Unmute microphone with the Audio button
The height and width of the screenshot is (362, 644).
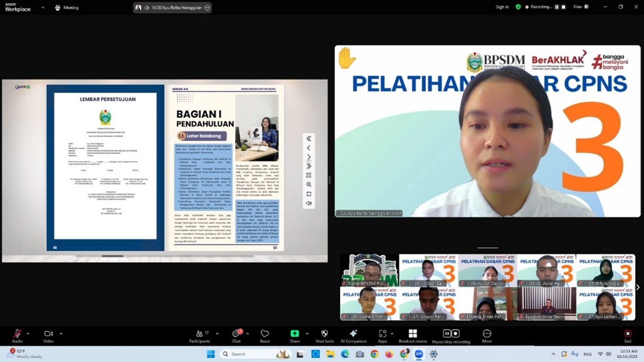click(17, 334)
